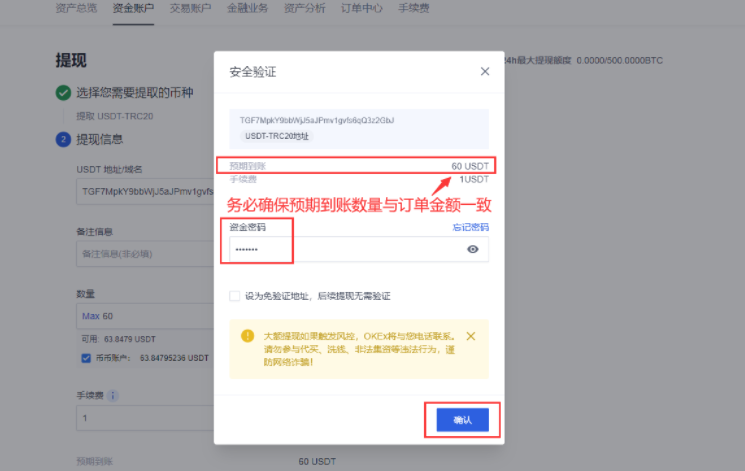Focus the 资金密码 password field
Screen dimensions: 745x471
[345, 249]
